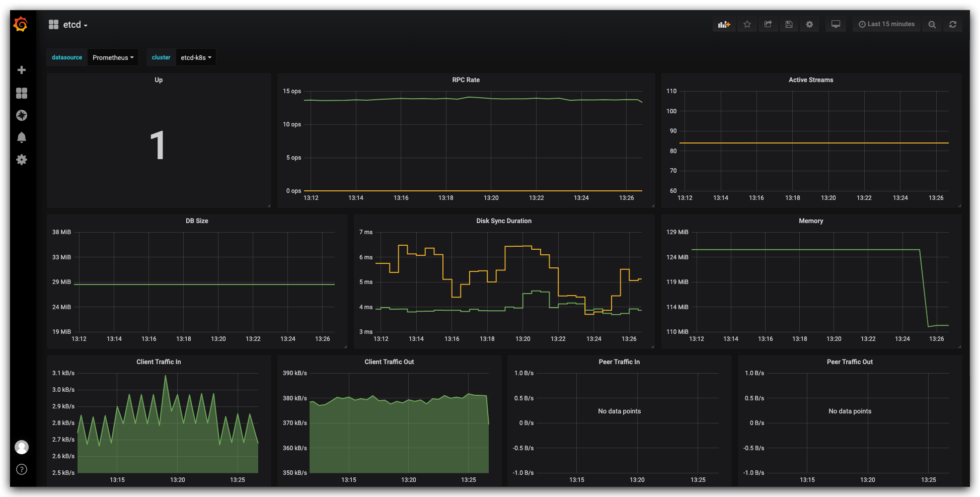Click the Create plus icon in sidebar
This screenshot has height=497, width=980.
(x=22, y=70)
